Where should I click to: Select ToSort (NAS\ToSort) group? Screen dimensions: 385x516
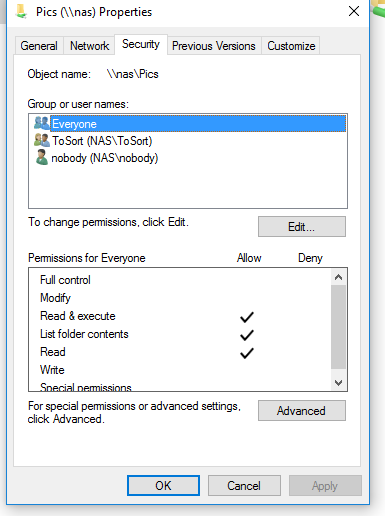pos(102,141)
